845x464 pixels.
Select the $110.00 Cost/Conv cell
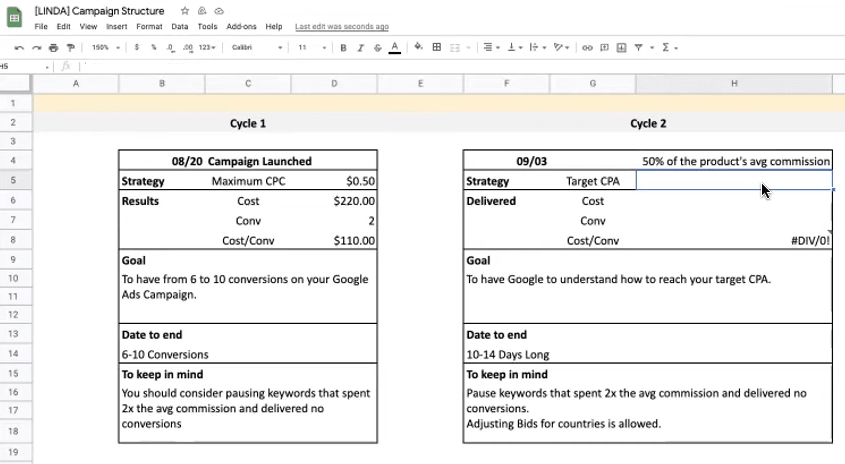(334, 240)
